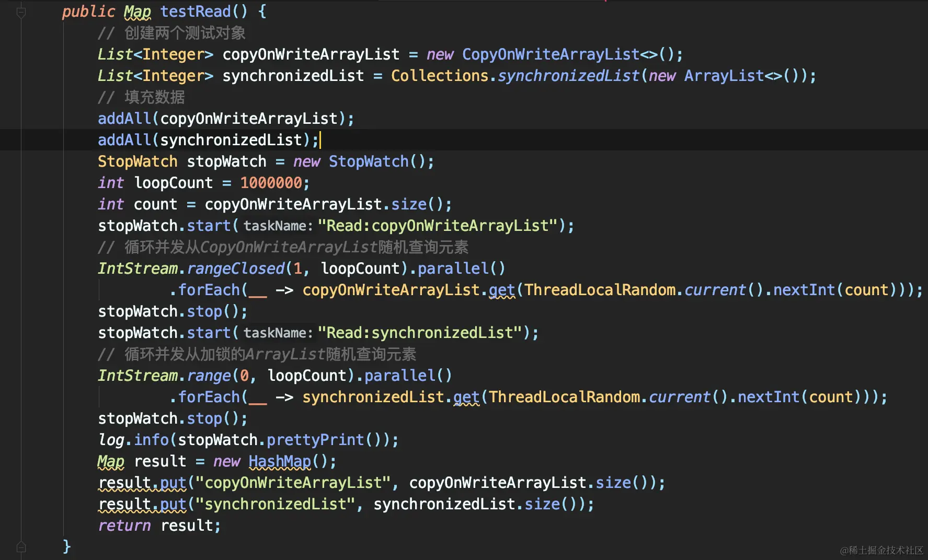The image size is (928, 560).
Task: Click the comment '创建两个测试对象'
Action: (171, 33)
